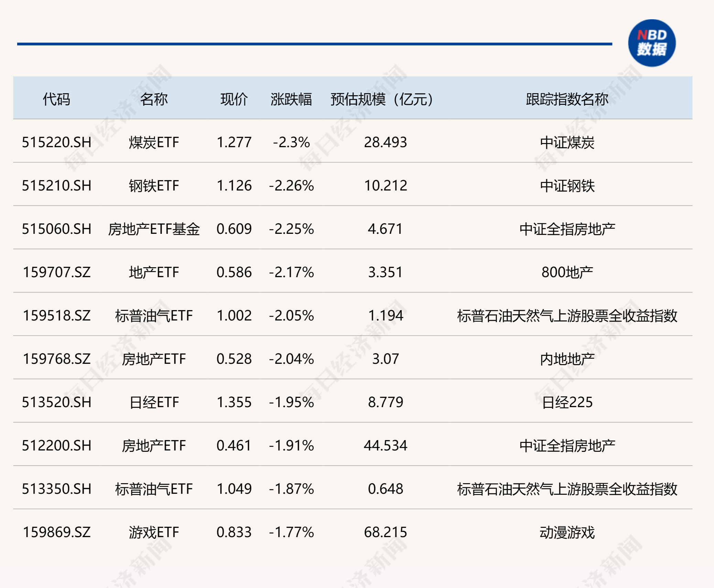
Task: Click price value 0.609
Action: coord(234,229)
